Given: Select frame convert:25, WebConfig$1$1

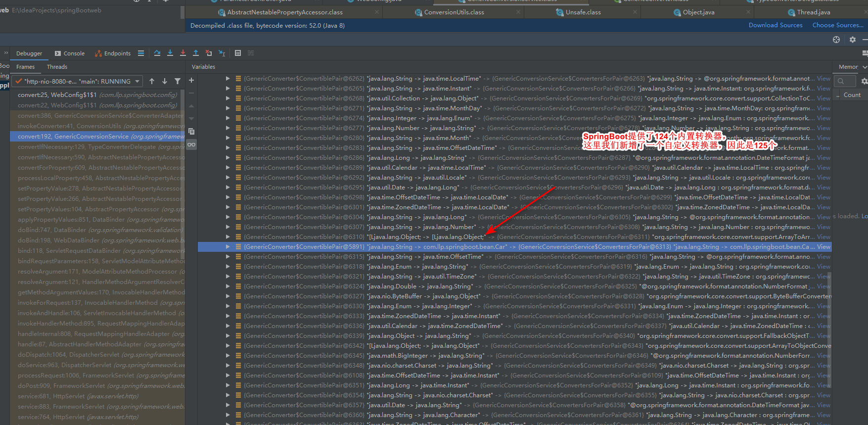Looking at the screenshot, I should point(97,95).
